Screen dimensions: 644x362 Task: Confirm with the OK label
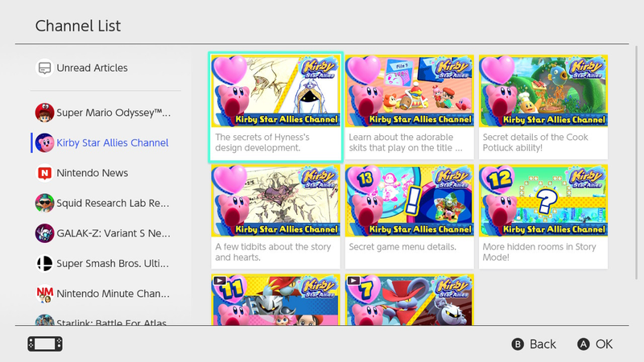pos(604,344)
